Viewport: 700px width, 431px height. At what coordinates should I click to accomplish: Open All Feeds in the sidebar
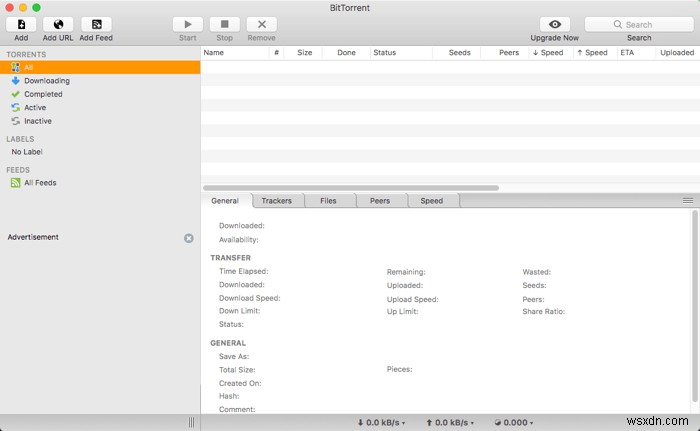coord(40,183)
